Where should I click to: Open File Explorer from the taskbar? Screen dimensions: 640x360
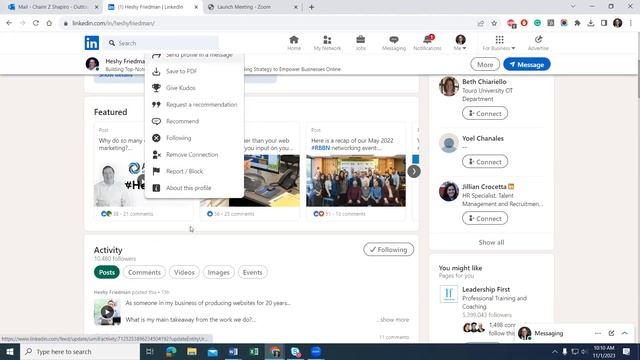pyautogui.click(x=192, y=351)
